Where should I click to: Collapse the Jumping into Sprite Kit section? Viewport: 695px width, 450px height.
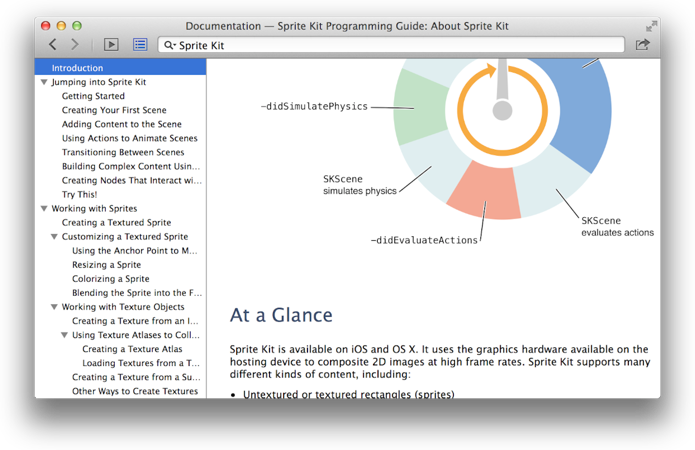click(44, 82)
